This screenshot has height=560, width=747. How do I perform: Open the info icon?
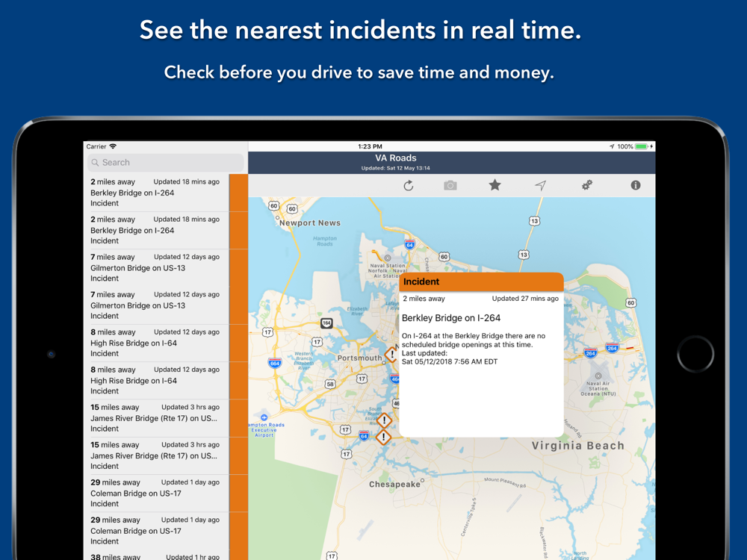point(636,185)
